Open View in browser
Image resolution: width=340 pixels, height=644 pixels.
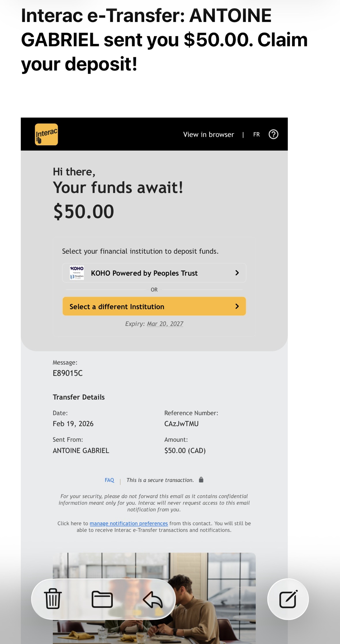pyautogui.click(x=208, y=135)
